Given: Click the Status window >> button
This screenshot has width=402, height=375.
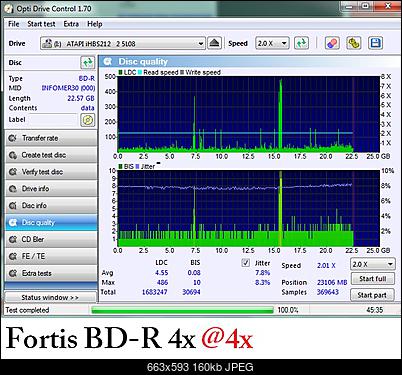Looking at the screenshot, I should (x=50, y=297).
